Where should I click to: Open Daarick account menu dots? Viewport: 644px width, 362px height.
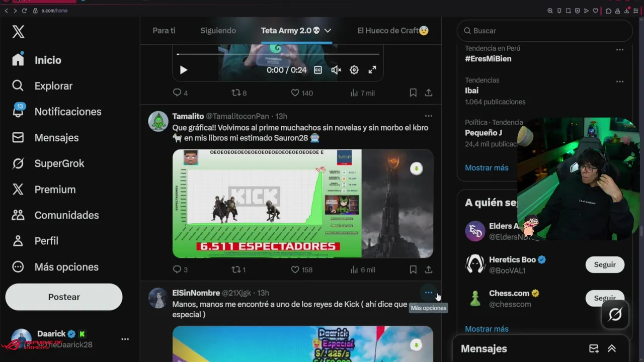pos(125,339)
